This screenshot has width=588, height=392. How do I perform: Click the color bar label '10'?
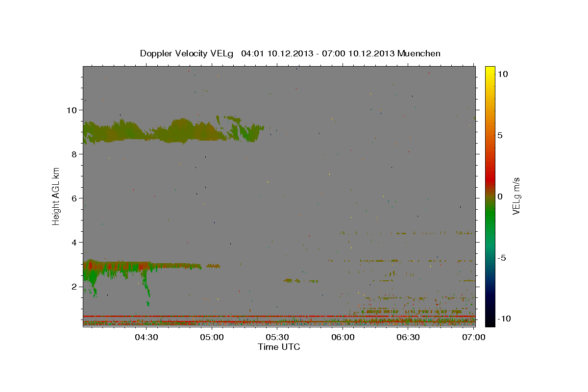(x=502, y=74)
